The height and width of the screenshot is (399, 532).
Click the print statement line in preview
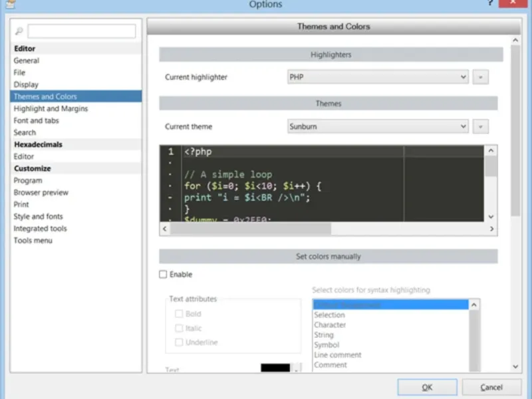[247, 198]
